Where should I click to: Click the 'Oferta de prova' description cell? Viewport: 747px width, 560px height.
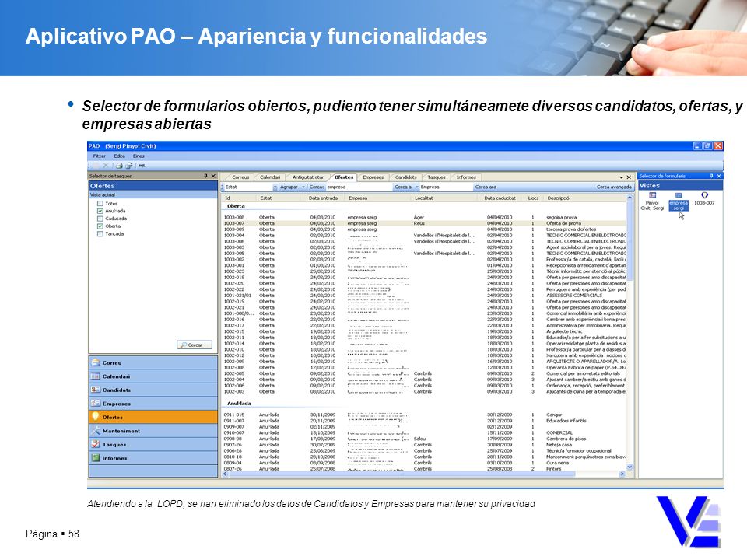tap(563, 223)
